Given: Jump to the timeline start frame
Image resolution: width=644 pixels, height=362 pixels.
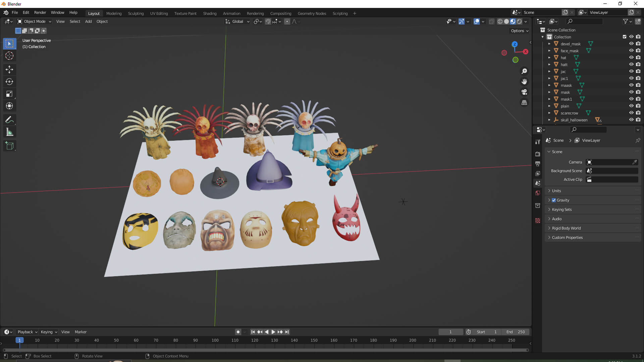Looking at the screenshot, I should [x=253, y=332].
